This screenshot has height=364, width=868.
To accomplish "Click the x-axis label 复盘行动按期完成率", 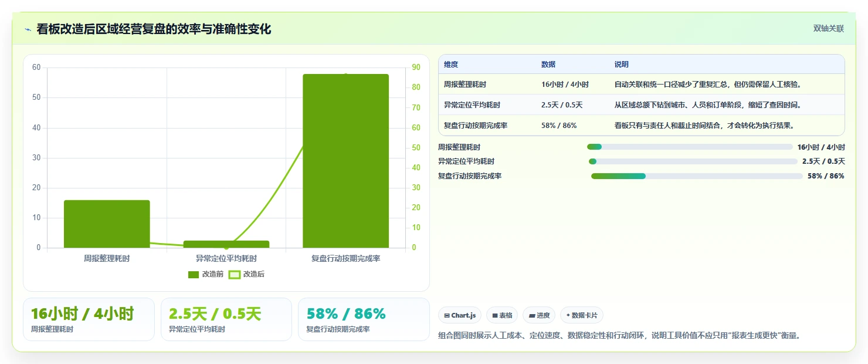I will pos(346,258).
